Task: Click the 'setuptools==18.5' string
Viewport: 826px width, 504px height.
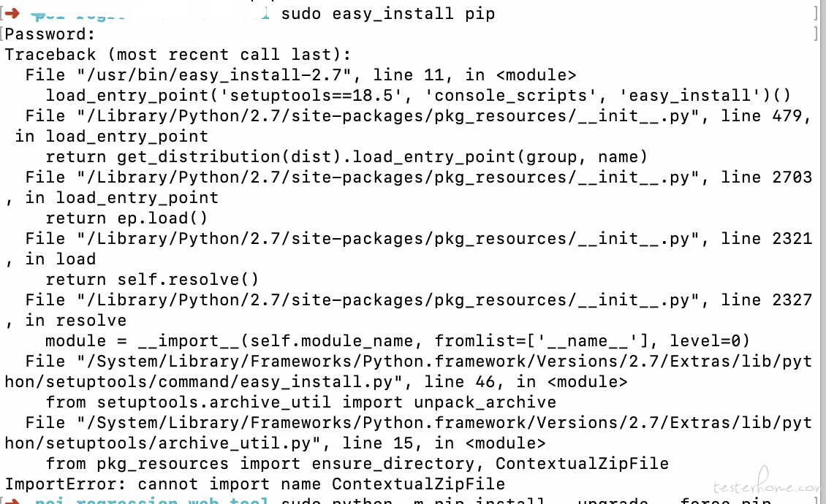Action: pyautogui.click(x=312, y=96)
